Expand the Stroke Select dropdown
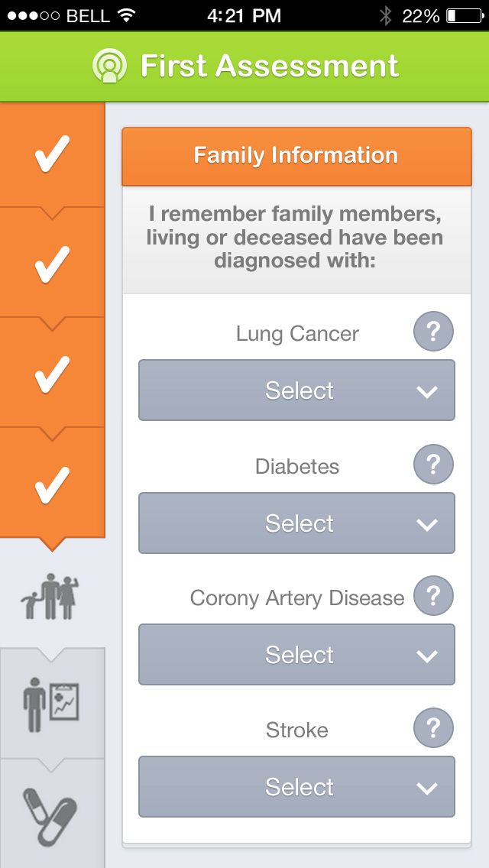The width and height of the screenshot is (489, 868). coord(296,787)
